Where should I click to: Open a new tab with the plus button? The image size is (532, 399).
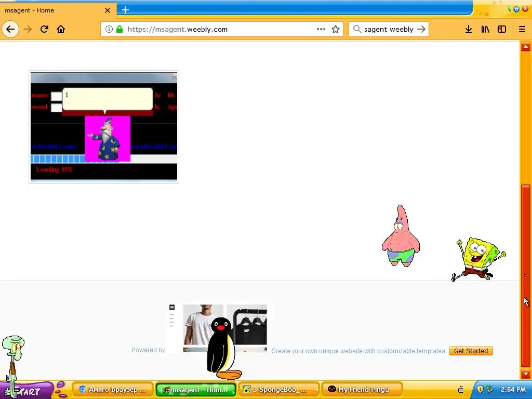tap(125, 10)
